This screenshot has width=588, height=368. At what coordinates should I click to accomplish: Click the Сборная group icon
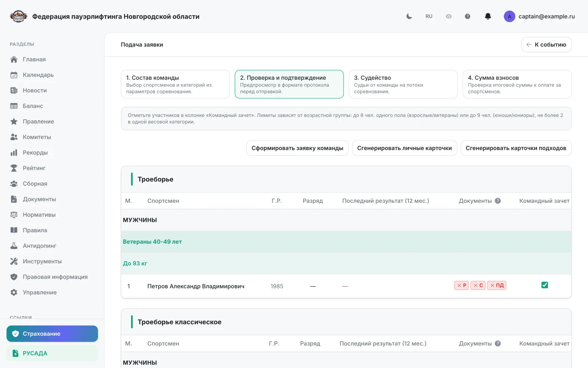tap(14, 184)
